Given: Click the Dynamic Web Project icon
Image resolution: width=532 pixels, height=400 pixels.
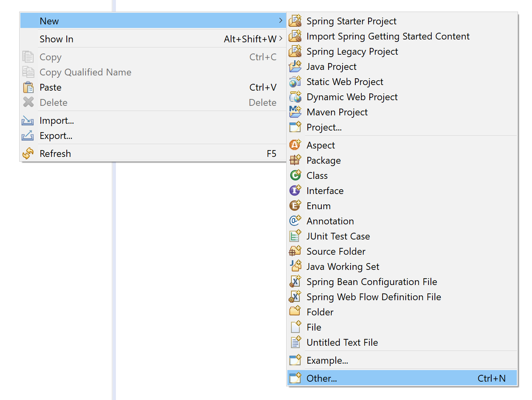Looking at the screenshot, I should [x=295, y=97].
